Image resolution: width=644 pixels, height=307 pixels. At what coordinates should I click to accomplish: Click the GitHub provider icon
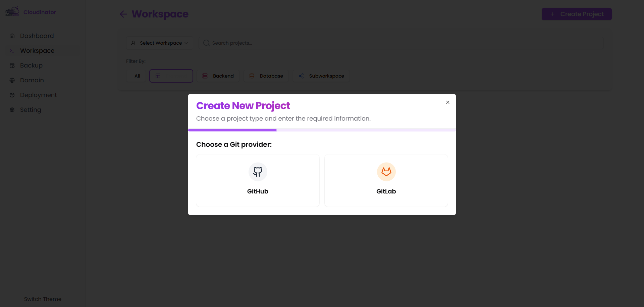(258, 172)
